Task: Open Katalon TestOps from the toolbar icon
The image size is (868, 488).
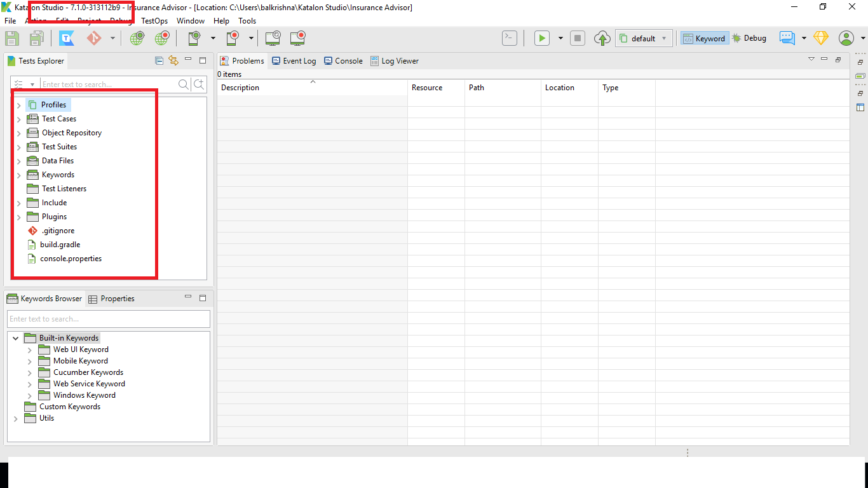Action: [x=67, y=38]
